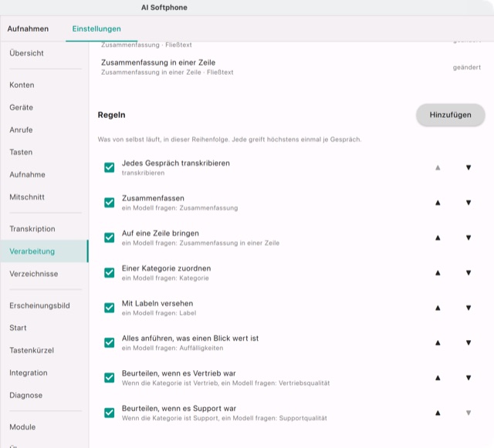Move 'Einer Kategorie zuordnen' rule up

pos(438,273)
